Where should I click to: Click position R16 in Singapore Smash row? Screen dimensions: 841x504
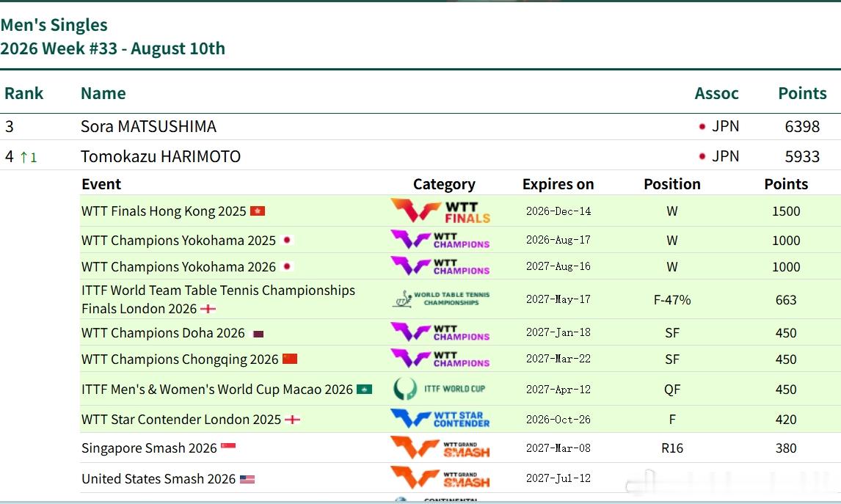click(x=672, y=448)
